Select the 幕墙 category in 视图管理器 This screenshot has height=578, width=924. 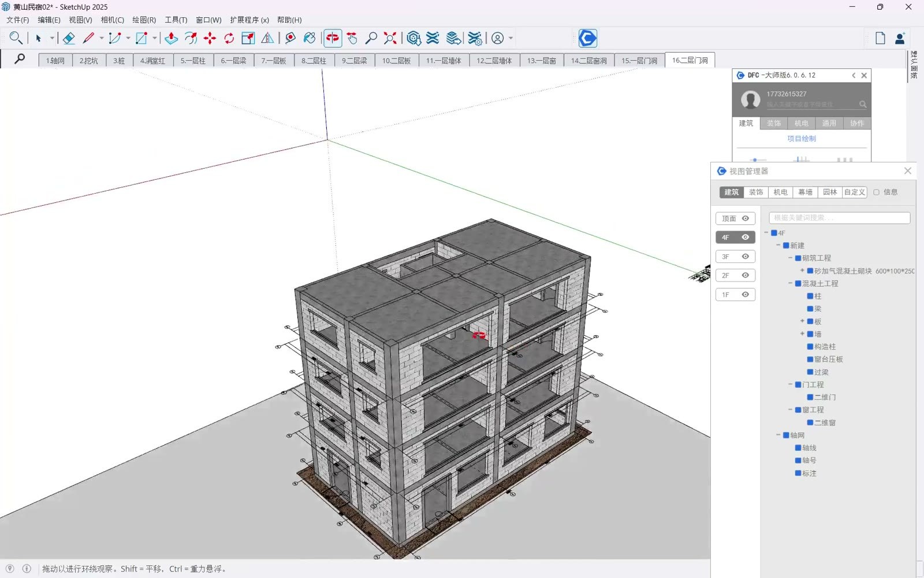click(805, 192)
